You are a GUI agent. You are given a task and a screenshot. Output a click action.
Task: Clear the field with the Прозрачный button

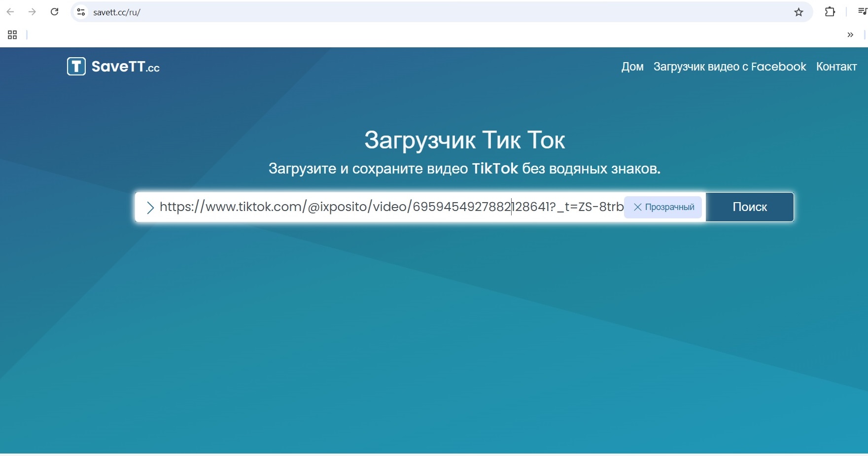coord(663,207)
